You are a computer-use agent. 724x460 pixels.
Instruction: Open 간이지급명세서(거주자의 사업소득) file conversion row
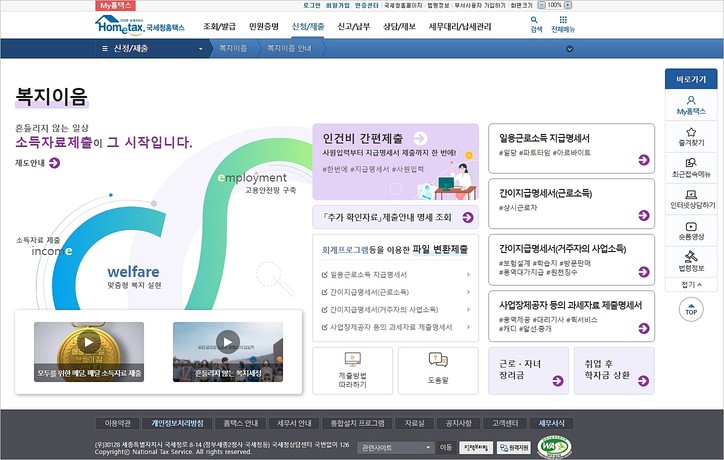396,309
